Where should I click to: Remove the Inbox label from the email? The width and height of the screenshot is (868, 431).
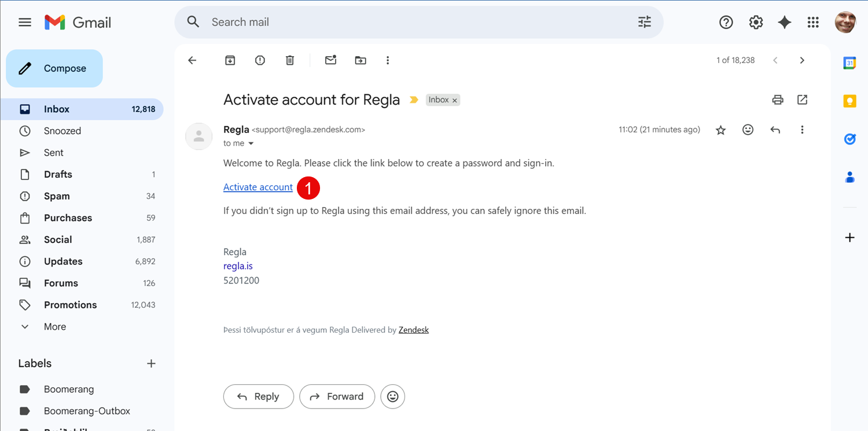(455, 101)
